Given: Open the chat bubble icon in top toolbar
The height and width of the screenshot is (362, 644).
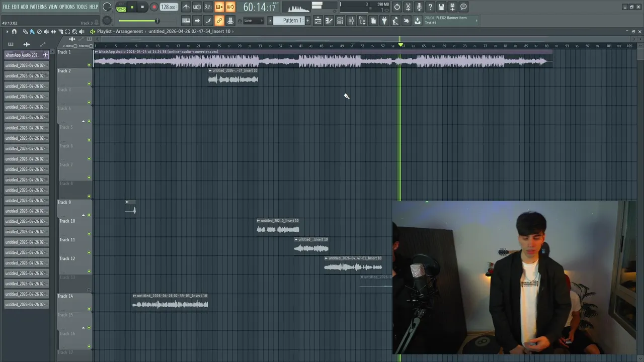Looking at the screenshot, I should pyautogui.click(x=463, y=7).
